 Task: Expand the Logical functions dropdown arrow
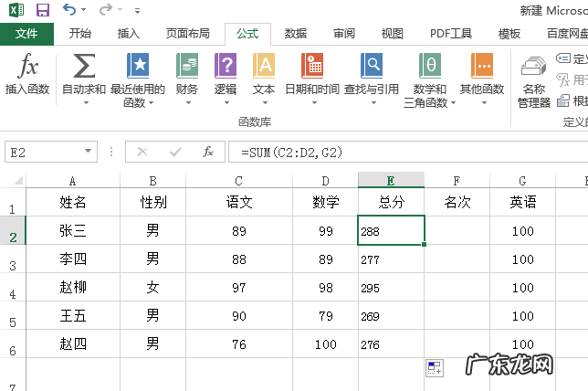pyautogui.click(x=226, y=102)
